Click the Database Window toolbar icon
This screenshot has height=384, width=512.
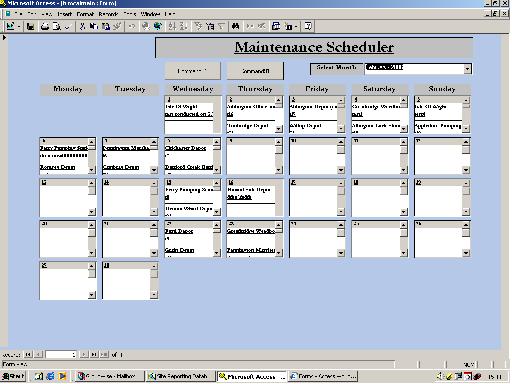coord(276,26)
